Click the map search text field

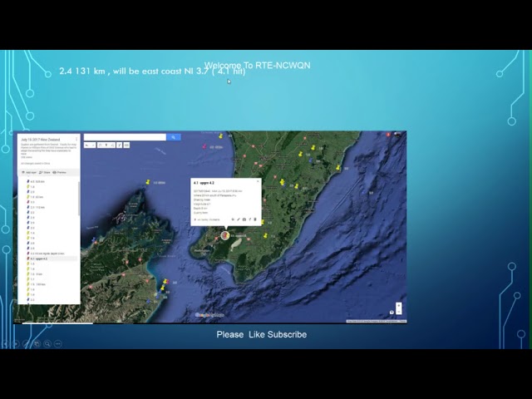[125, 137]
